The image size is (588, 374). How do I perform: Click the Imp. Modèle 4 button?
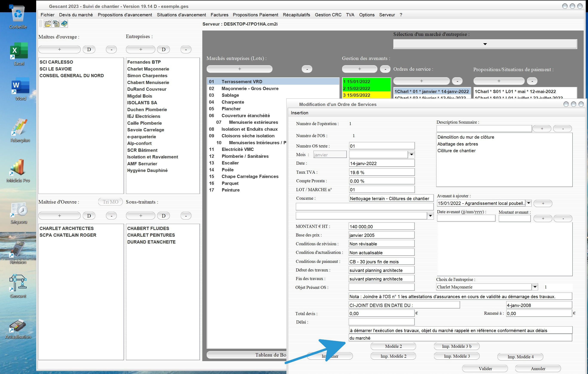pyautogui.click(x=520, y=357)
